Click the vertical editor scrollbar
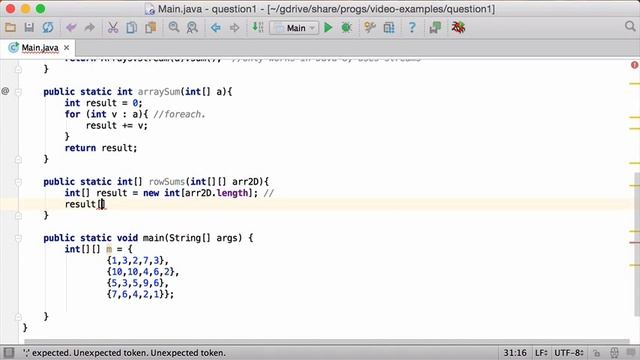This screenshot has width=640, height=360. click(x=637, y=244)
